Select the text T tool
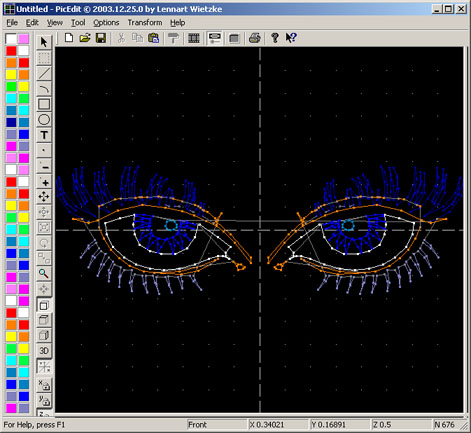The height and width of the screenshot is (433, 471). click(44, 135)
